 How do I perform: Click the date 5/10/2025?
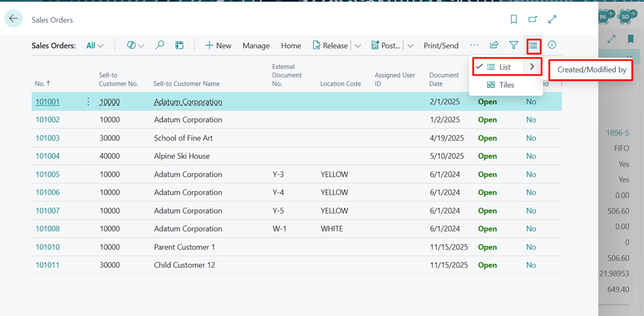pos(447,156)
